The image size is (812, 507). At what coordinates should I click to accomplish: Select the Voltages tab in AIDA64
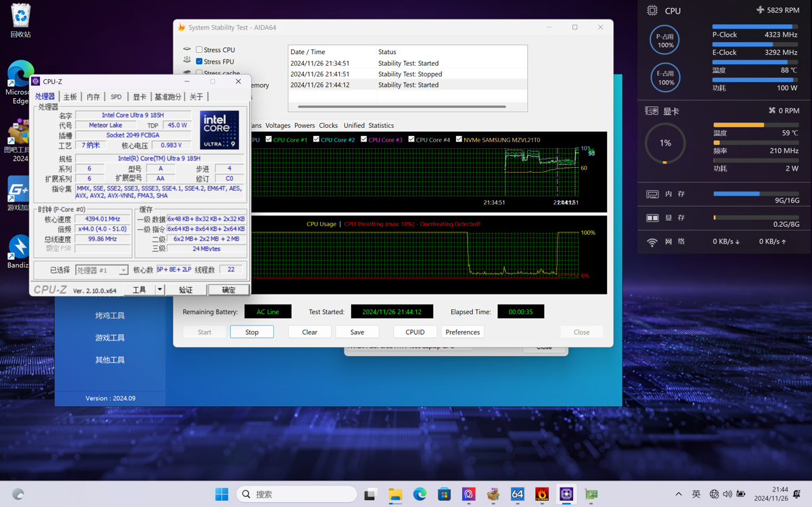pyautogui.click(x=277, y=125)
